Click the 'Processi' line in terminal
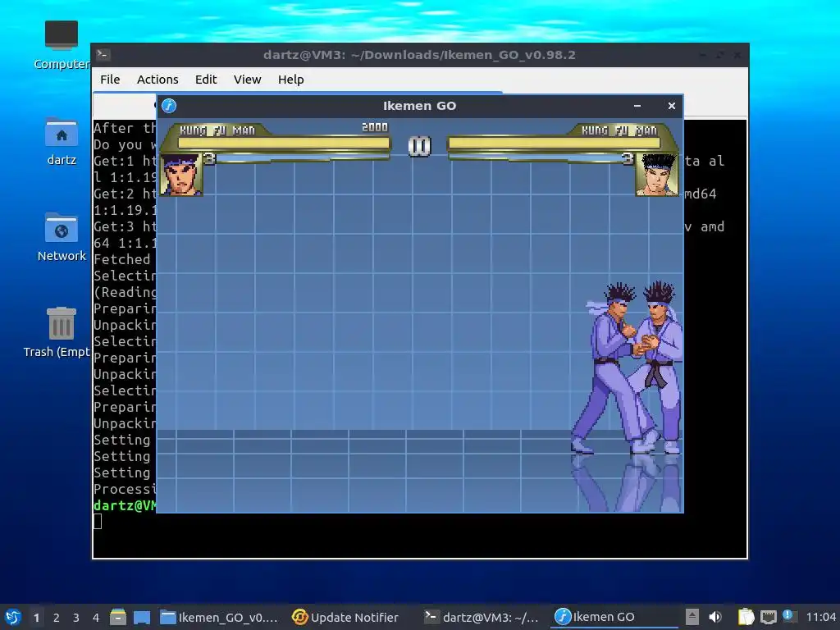Image resolution: width=840 pixels, height=630 pixels. pos(125,489)
